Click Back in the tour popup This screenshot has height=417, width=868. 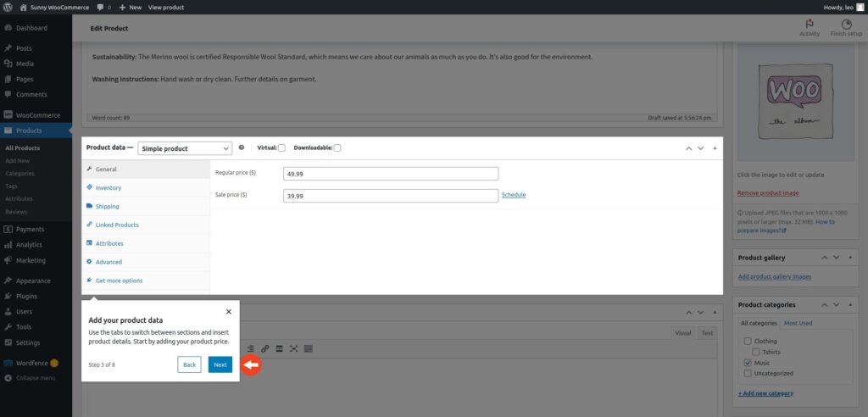click(189, 364)
